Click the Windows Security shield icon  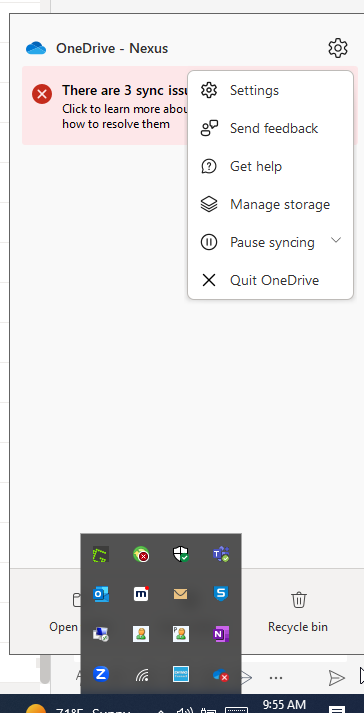pos(181,554)
